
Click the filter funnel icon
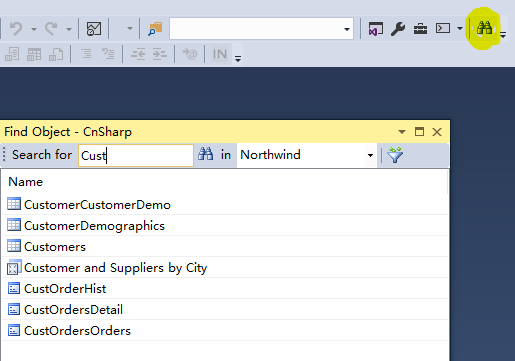[395, 155]
